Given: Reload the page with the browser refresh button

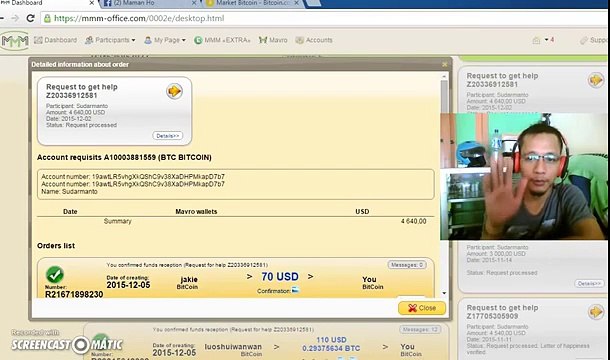Looking at the screenshot, I should click(x=30, y=18).
